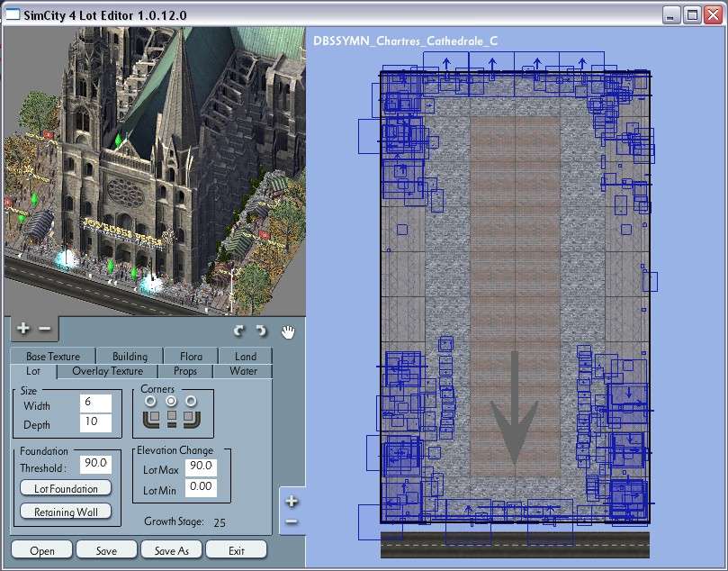This screenshot has width=728, height=571.
Task: Zoom out the 3D preview view
Action: (x=45, y=329)
